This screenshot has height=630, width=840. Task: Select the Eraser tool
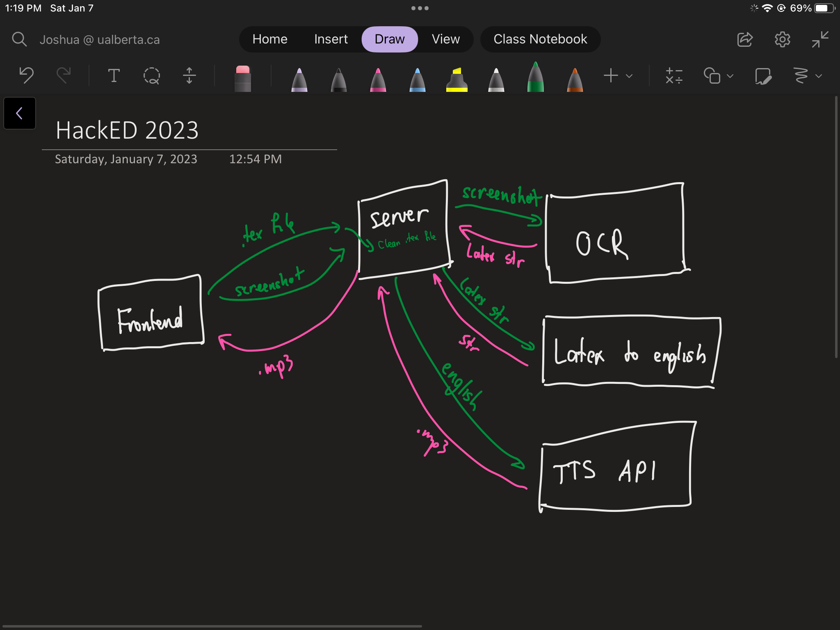pos(242,78)
